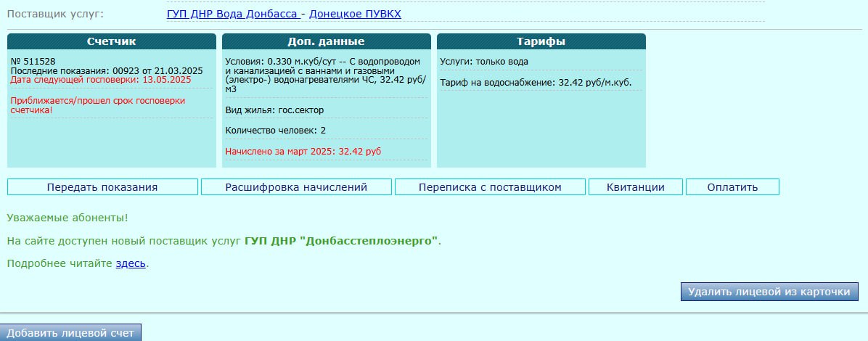Viewport: 868px width, 341px height.
Task: Click the meter number № 511528
Action: (x=33, y=62)
